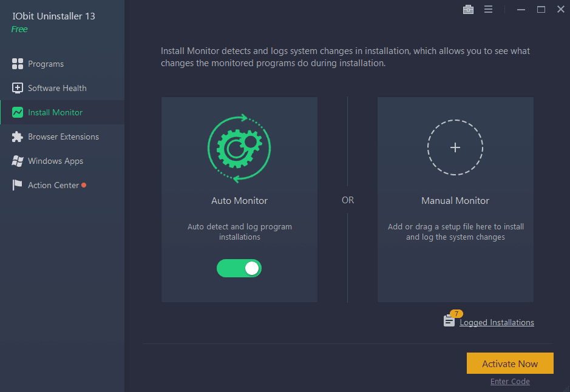
Task: Click the Windows Apps logo icon
Action: point(17,161)
